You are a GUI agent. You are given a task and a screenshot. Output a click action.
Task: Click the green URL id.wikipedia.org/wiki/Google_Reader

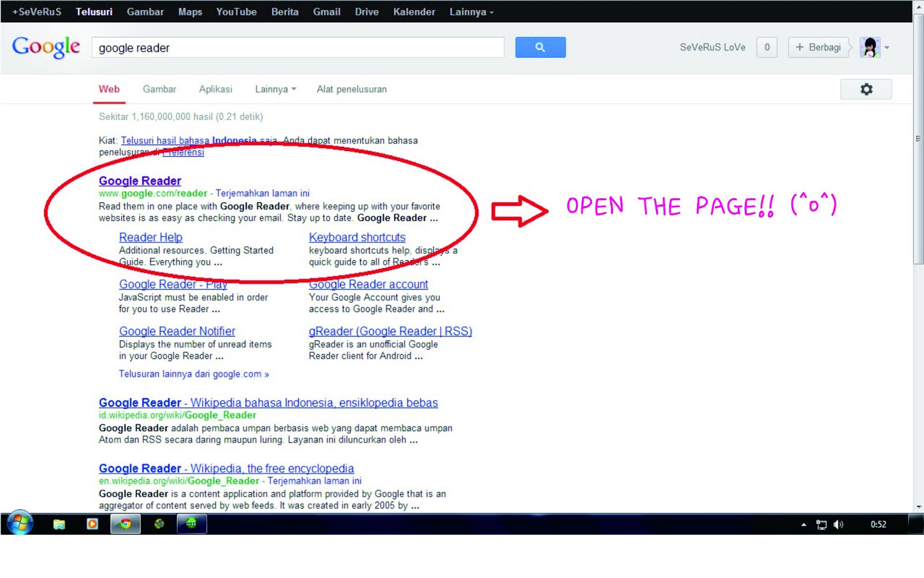pyautogui.click(x=177, y=415)
